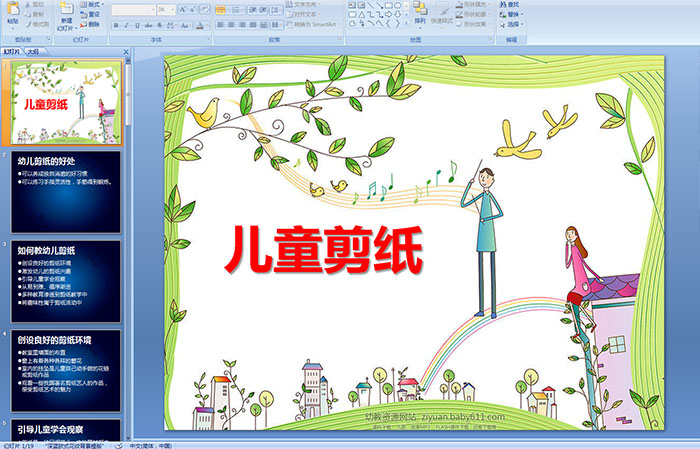
Task: Toggle numbered list
Action: point(237,9)
